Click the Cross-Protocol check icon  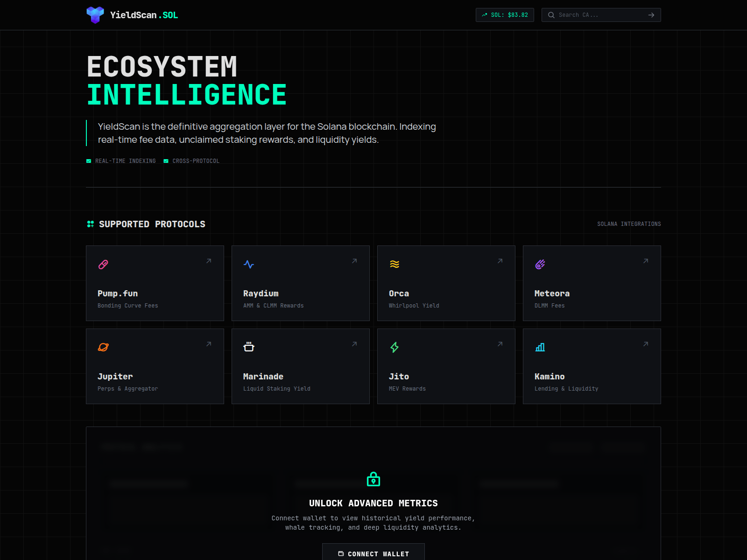click(166, 161)
